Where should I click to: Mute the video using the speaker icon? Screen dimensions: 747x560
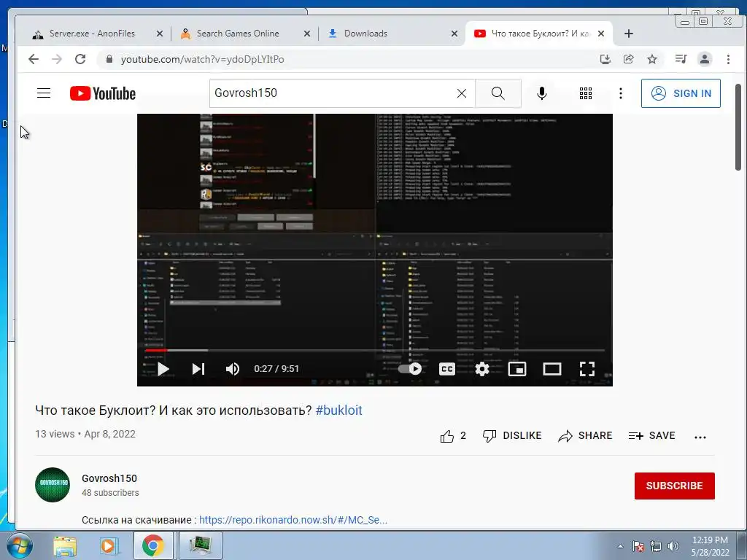click(233, 369)
